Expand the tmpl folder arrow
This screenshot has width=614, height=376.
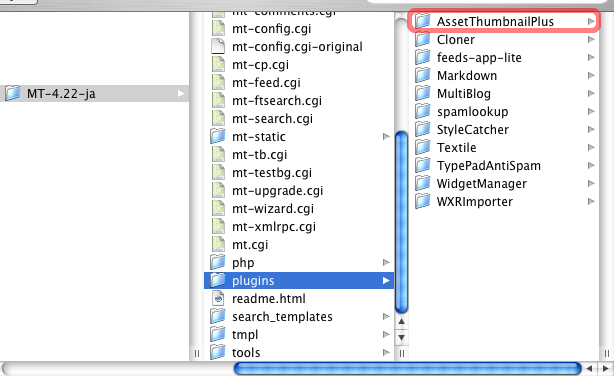(386, 334)
